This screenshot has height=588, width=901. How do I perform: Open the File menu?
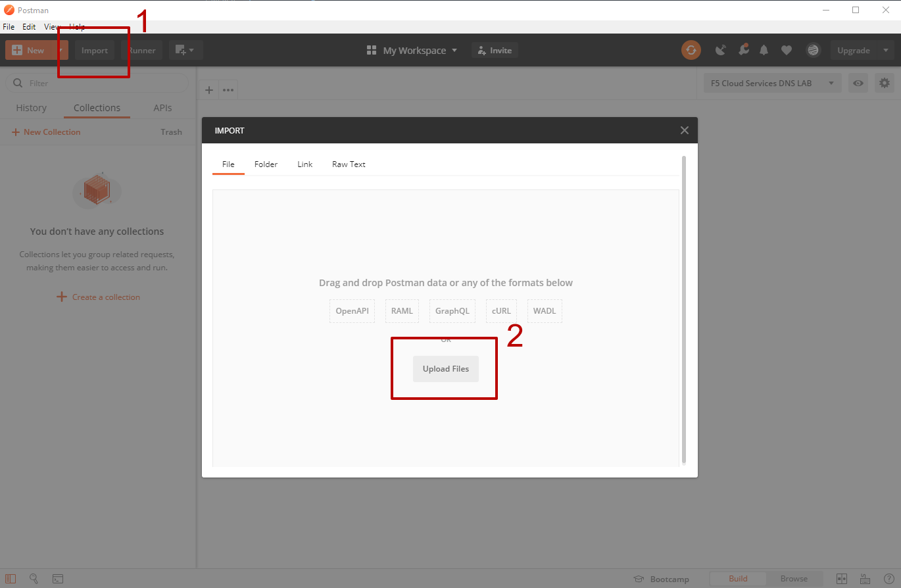click(x=9, y=27)
